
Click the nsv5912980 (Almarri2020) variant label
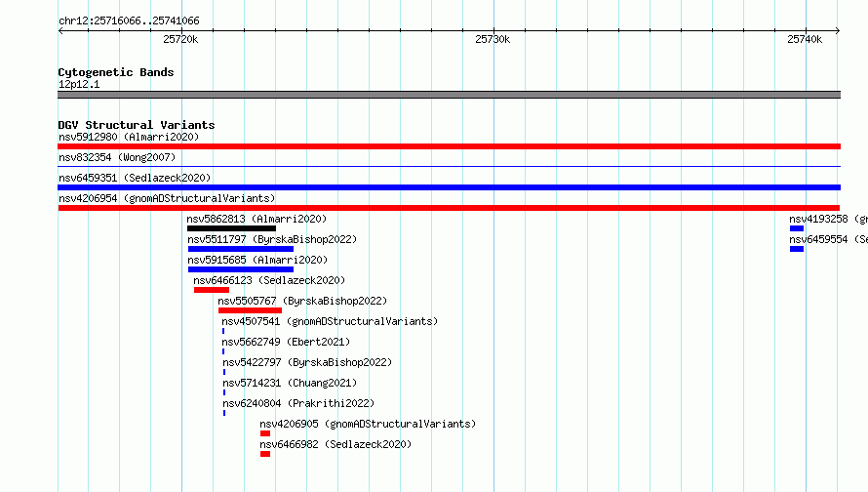129,137
